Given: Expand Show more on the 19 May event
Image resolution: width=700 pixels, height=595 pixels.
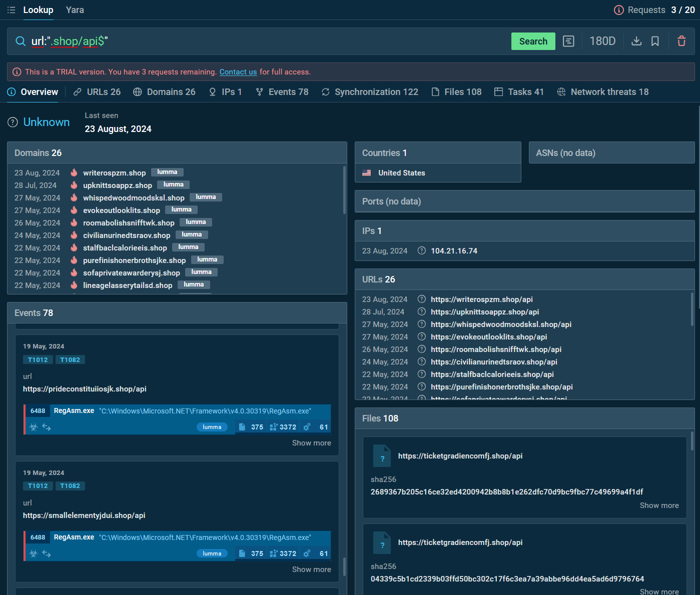Looking at the screenshot, I should [x=311, y=442].
